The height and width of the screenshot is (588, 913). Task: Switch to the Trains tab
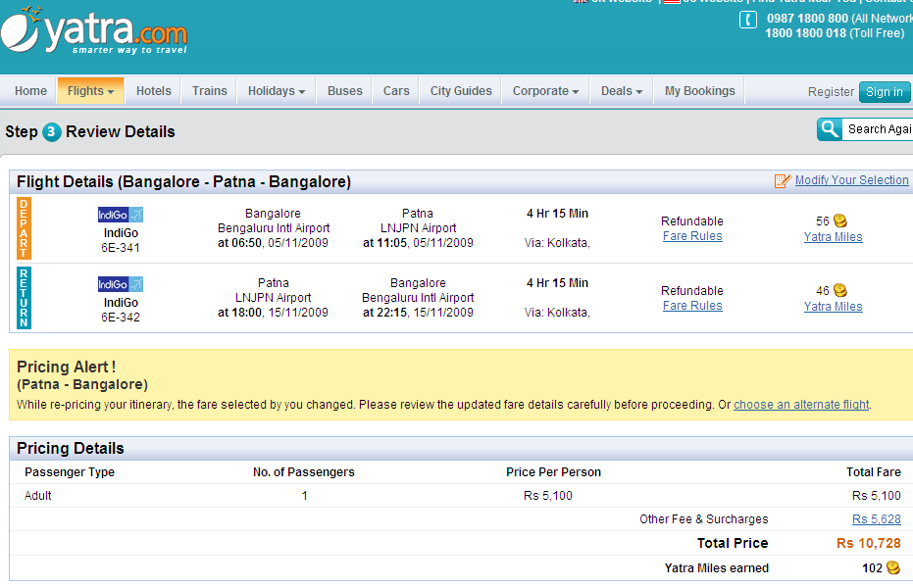tap(210, 91)
